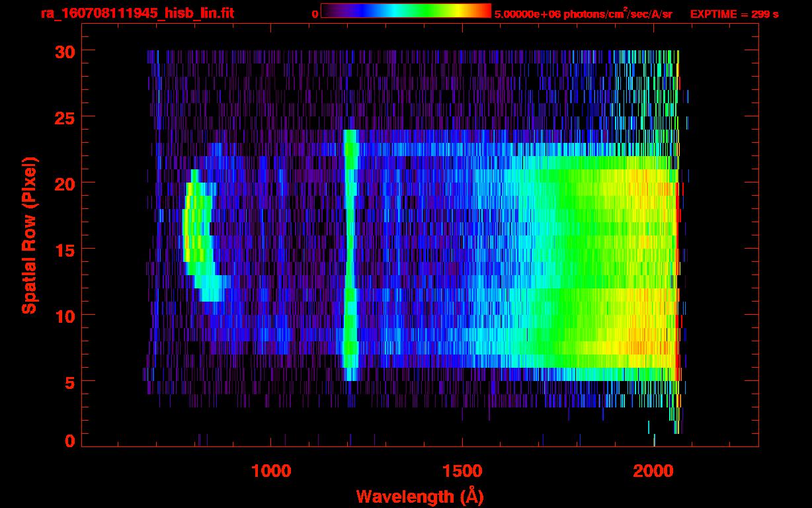Image resolution: width=812 pixels, height=508 pixels.
Task: Click the Spatial Row (Pixel) axis label
Action: (x=30, y=235)
